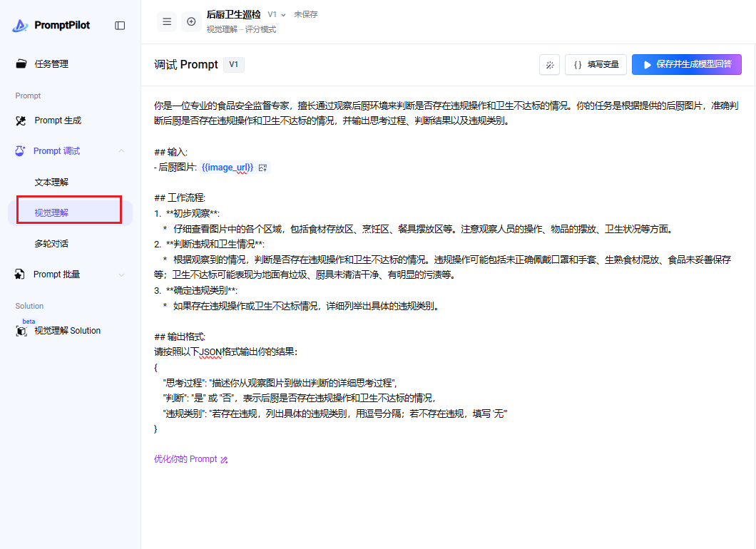The image size is (756, 549).
Task: Click the 任务管理 folder icon
Action: click(21, 63)
